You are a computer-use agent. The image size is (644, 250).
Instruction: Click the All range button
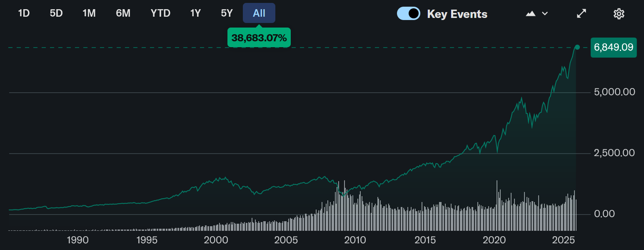click(259, 13)
